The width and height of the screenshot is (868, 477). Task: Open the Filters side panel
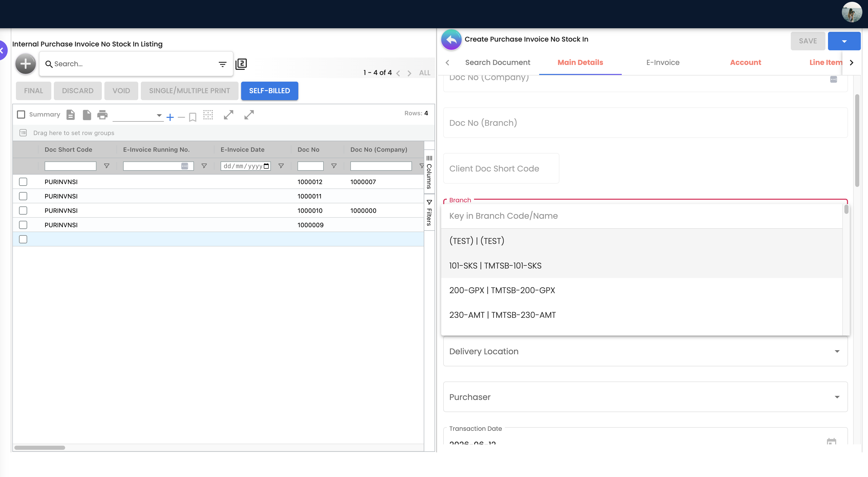click(x=429, y=213)
